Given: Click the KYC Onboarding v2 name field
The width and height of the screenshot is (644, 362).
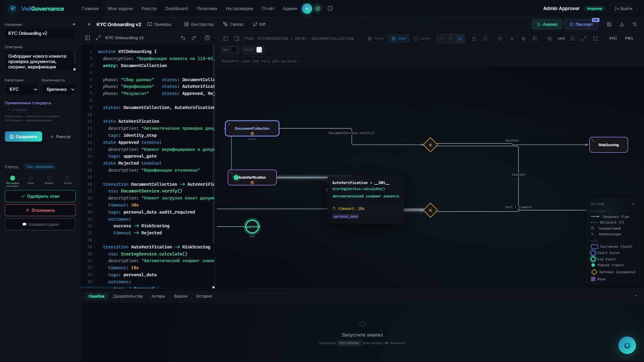Looking at the screenshot, I should pyautogui.click(x=40, y=33).
